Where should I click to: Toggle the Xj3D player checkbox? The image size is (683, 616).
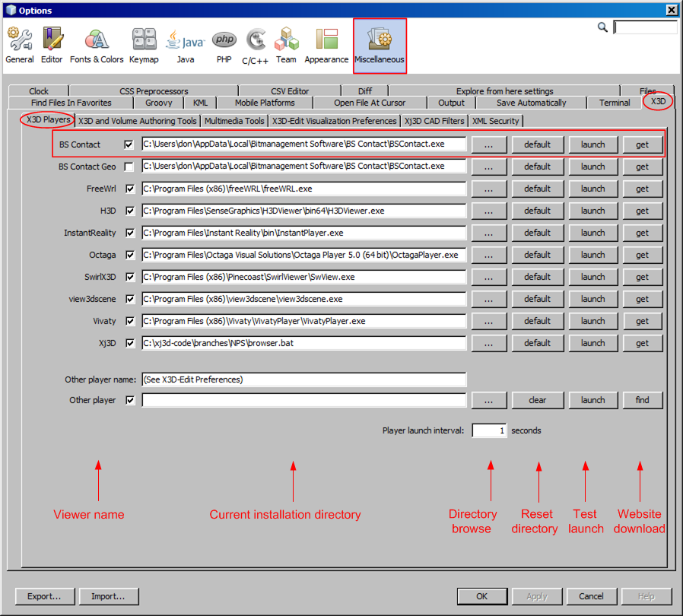tap(130, 343)
